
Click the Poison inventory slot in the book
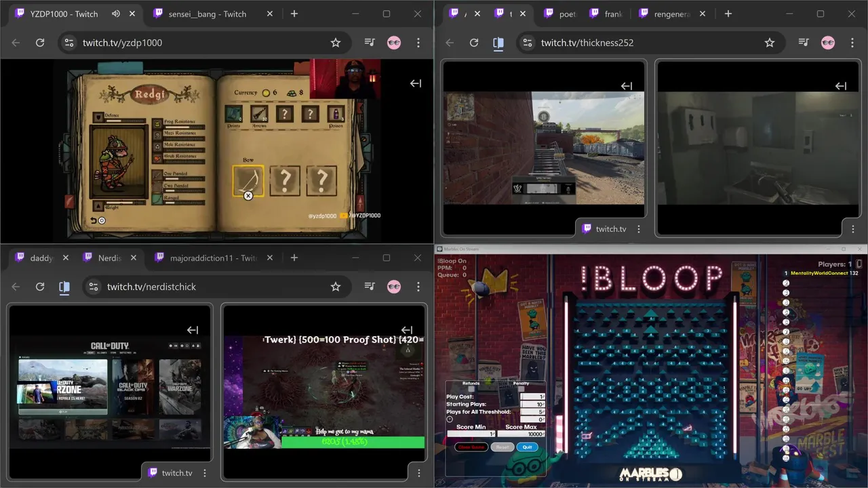click(x=336, y=114)
